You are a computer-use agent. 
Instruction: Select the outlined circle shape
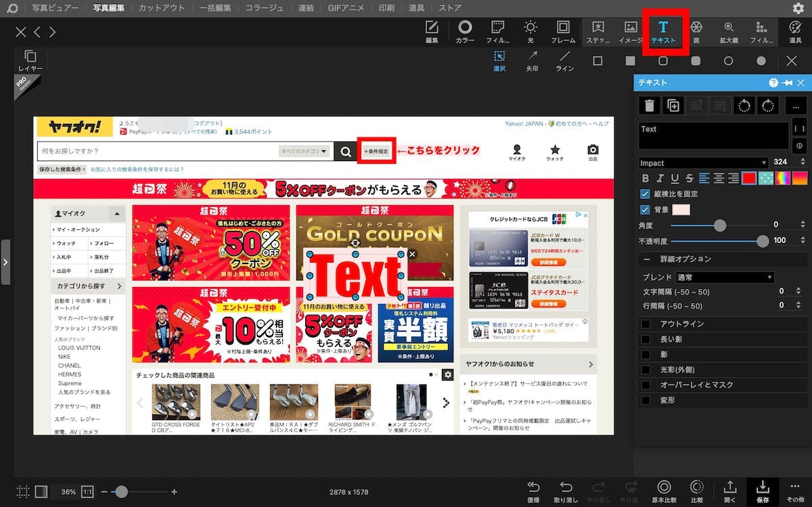pyautogui.click(x=728, y=61)
